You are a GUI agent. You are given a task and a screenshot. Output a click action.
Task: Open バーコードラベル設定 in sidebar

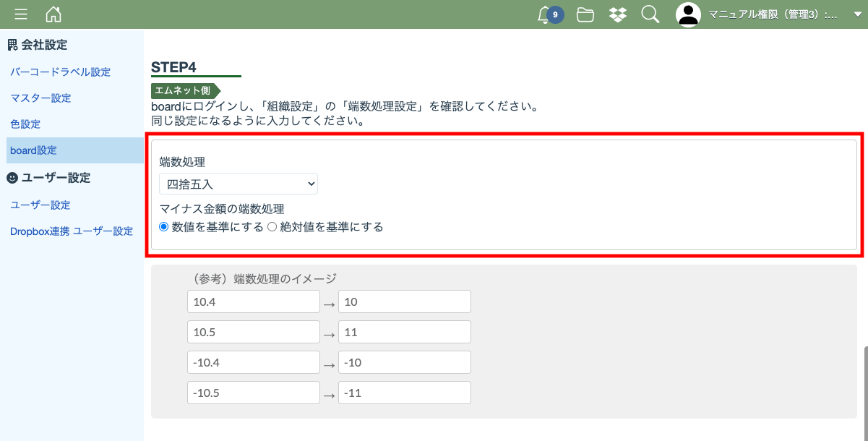point(60,72)
